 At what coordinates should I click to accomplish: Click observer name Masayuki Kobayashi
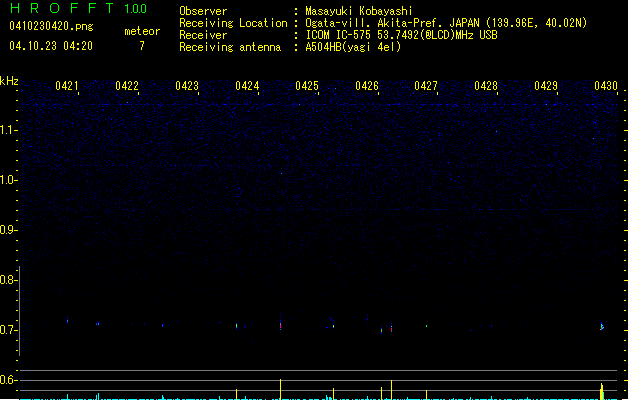pyautogui.click(x=359, y=11)
